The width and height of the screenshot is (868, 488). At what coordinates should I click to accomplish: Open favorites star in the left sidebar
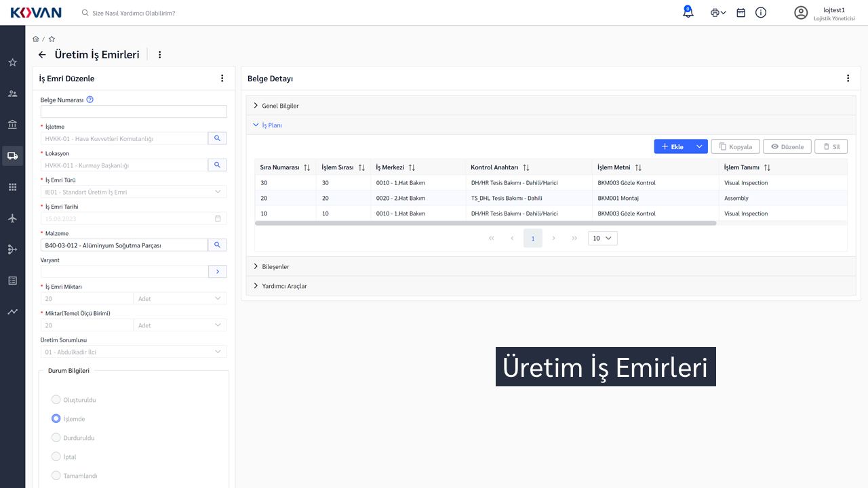tap(12, 62)
